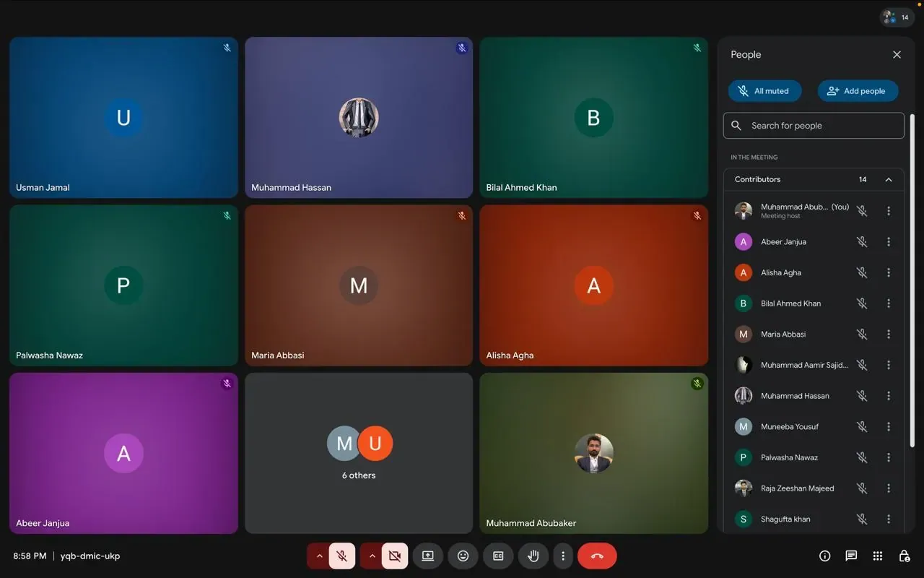Open the Activities grid icon
Image resolution: width=924 pixels, height=578 pixels.
(878, 556)
